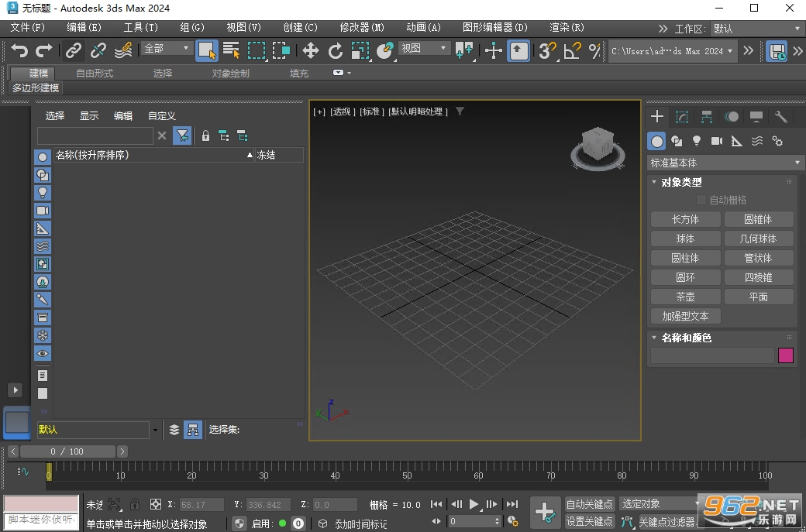Open the 工作区 默认 workspace dropdown

(756, 29)
